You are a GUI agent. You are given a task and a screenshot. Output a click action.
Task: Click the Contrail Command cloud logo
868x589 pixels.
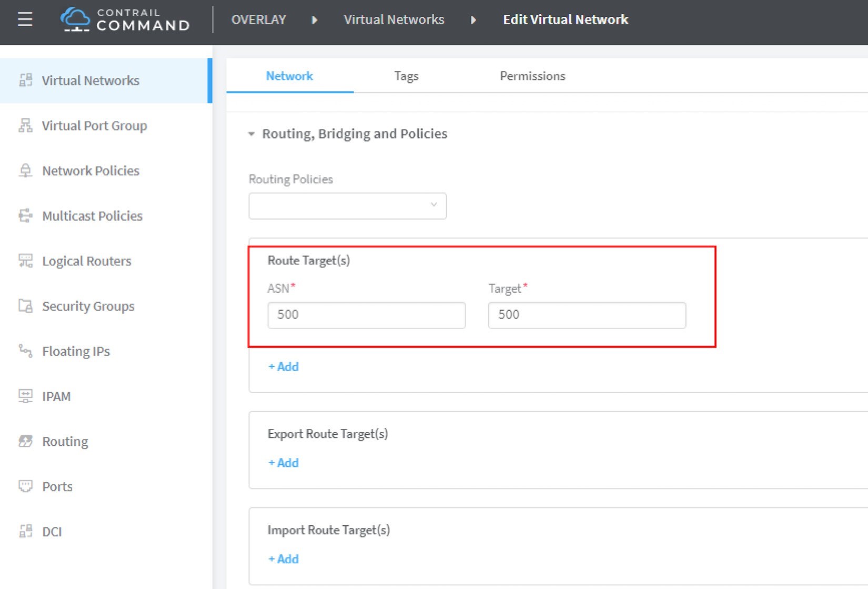[75, 19]
